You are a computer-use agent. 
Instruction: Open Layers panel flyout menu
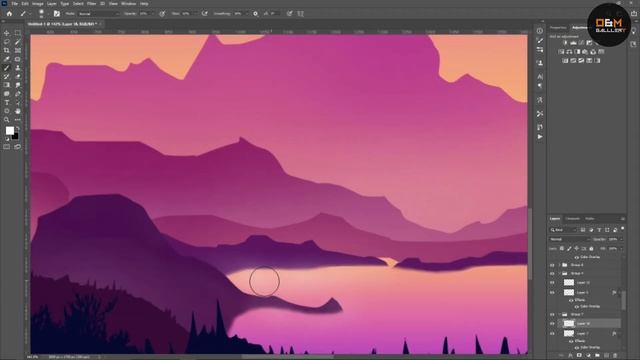(x=622, y=219)
